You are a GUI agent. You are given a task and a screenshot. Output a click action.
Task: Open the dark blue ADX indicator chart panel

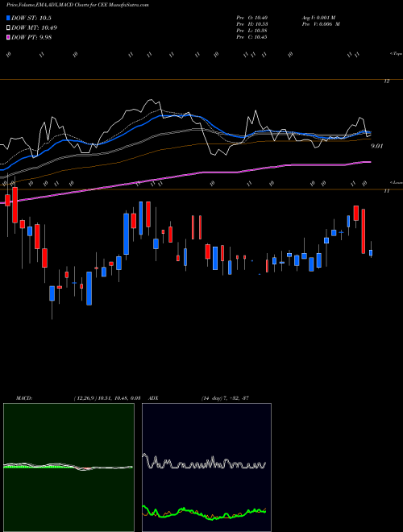tap(206, 468)
